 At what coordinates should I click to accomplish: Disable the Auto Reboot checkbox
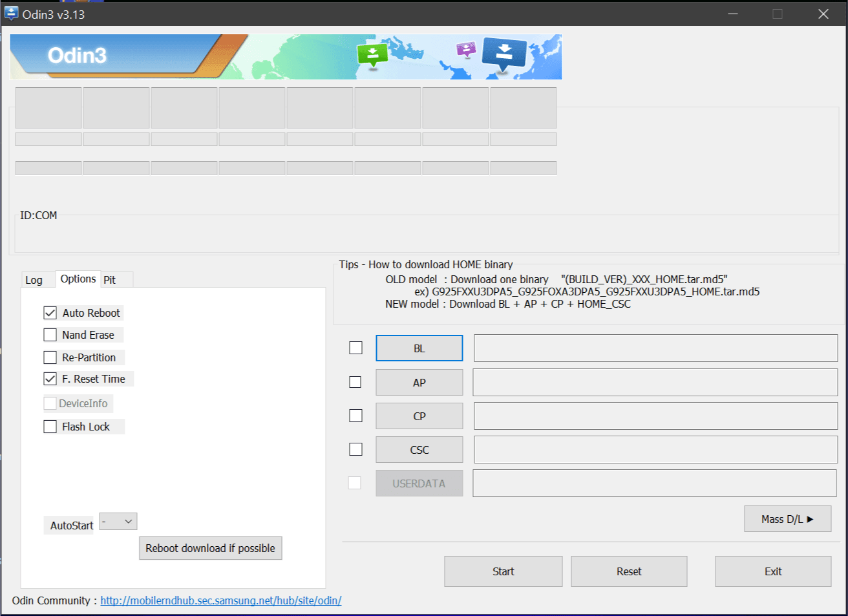(50, 313)
